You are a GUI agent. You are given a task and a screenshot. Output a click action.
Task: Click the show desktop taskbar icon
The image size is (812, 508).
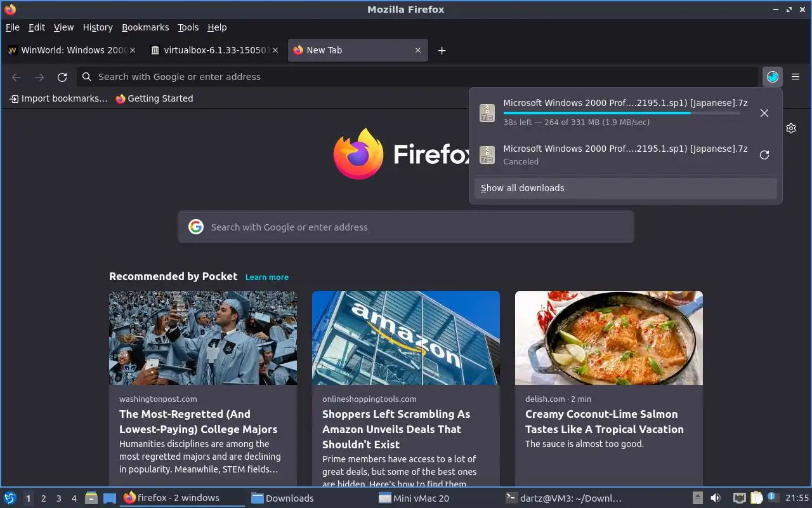[x=110, y=498]
